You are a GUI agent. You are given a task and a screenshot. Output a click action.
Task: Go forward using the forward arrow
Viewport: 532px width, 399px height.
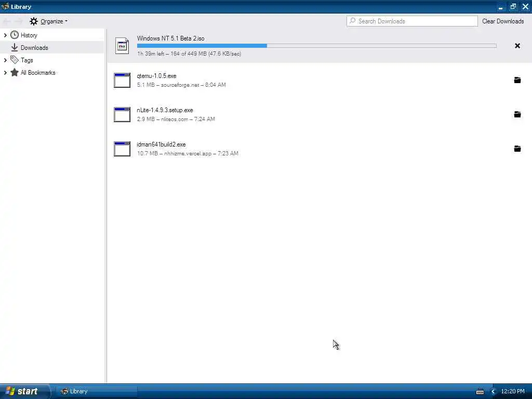tap(19, 21)
